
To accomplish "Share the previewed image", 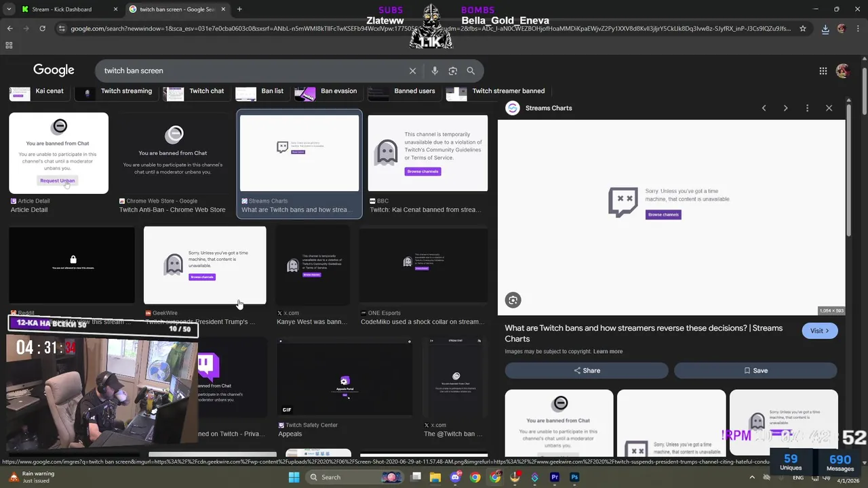I will coord(587,371).
